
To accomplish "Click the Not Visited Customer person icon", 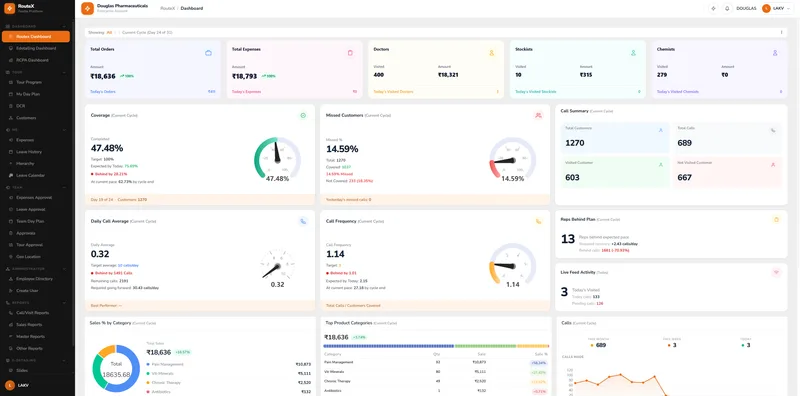I will (x=773, y=164).
